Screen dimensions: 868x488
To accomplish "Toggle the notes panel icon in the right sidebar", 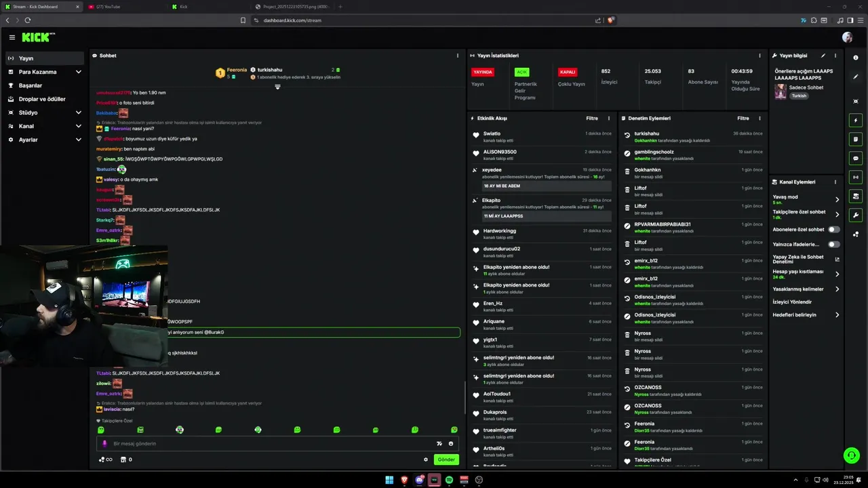I will [x=856, y=139].
